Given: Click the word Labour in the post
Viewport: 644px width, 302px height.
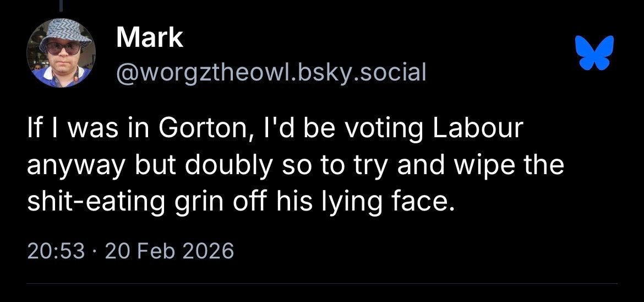Looking at the screenshot, I should [x=477, y=129].
